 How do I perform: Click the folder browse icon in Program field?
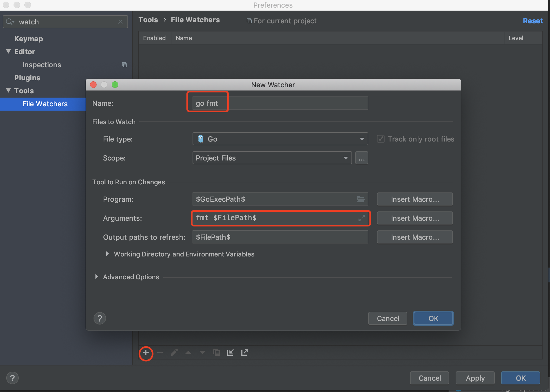[360, 199]
